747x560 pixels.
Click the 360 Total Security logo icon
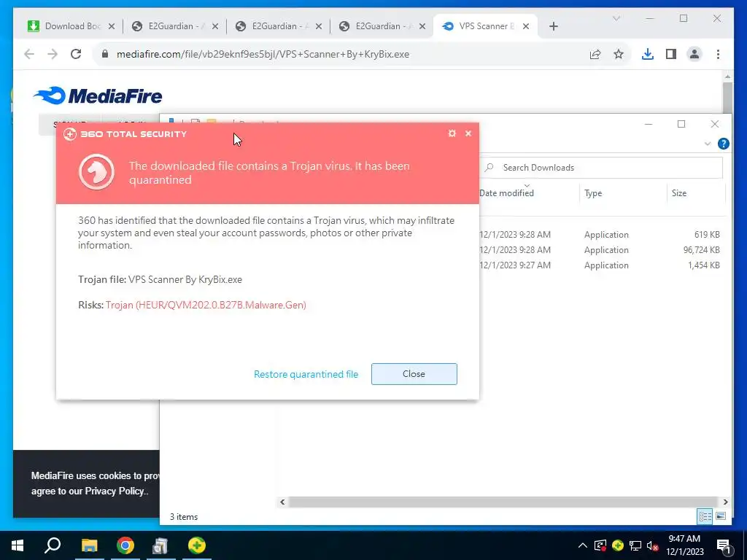pos(70,134)
